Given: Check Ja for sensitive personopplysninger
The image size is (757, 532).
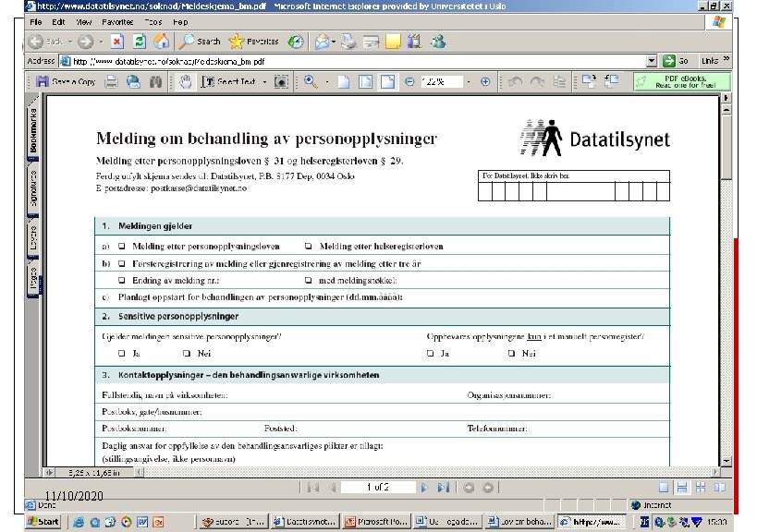Looking at the screenshot, I should pyautogui.click(x=122, y=354).
